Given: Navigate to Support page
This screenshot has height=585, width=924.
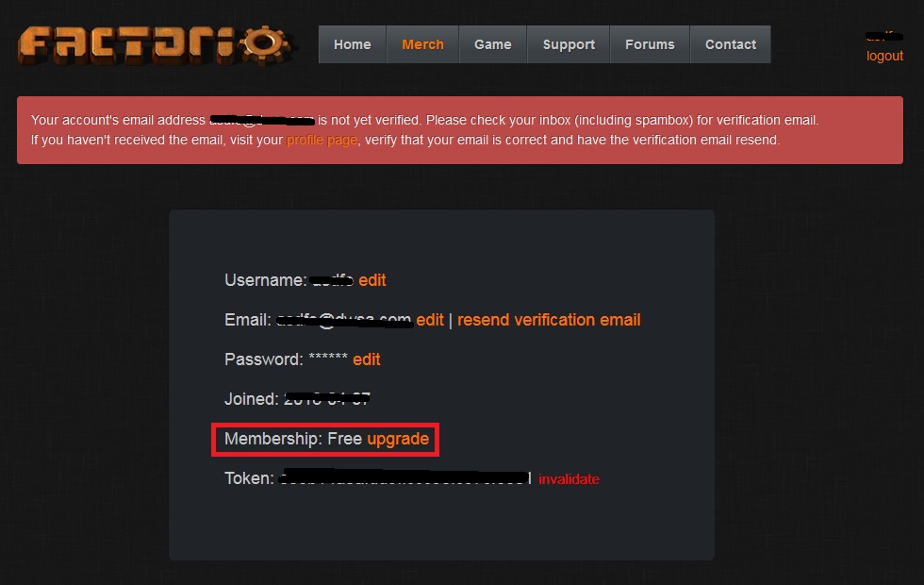Looking at the screenshot, I should tap(569, 44).
